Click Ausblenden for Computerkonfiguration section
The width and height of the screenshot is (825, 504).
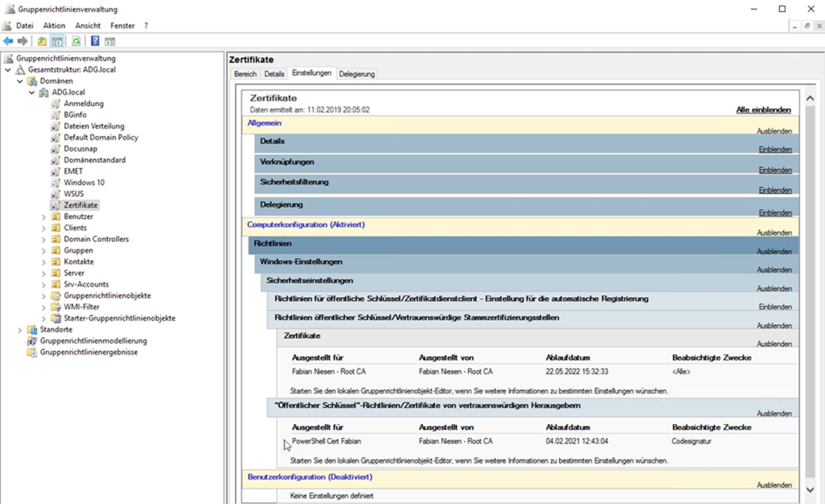coord(774,232)
